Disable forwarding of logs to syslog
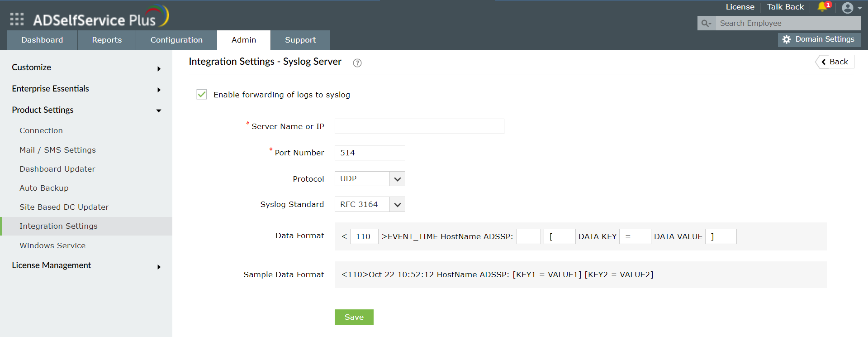868x337 pixels. [x=202, y=94]
